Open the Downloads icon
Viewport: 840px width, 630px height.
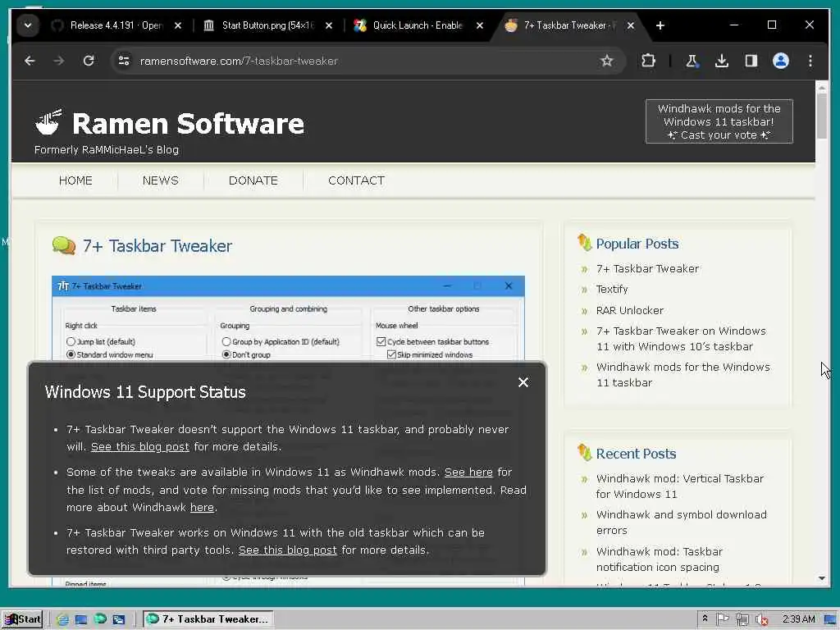coord(722,61)
